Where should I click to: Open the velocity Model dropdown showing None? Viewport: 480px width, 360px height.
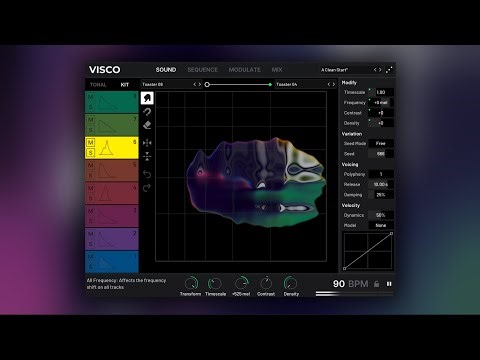pyautogui.click(x=381, y=225)
